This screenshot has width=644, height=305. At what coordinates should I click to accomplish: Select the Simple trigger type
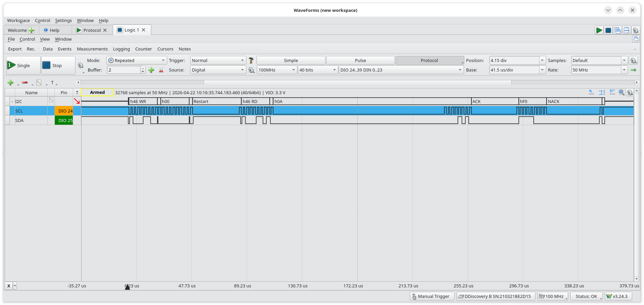(291, 60)
